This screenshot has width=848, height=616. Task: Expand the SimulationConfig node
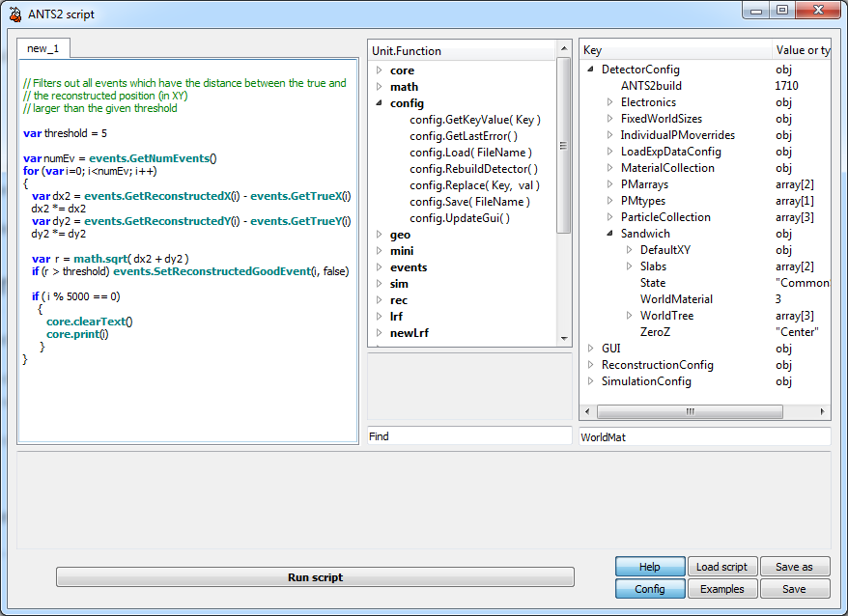click(x=591, y=381)
